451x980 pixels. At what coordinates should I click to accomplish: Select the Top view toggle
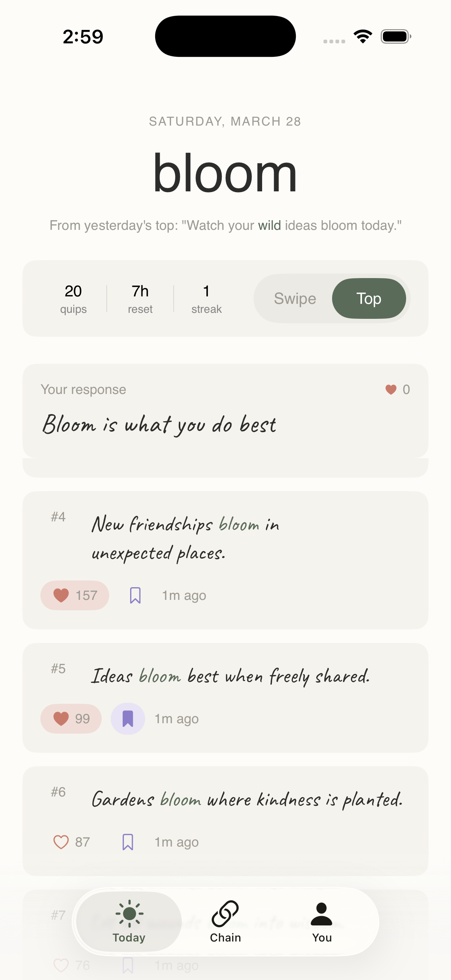click(369, 298)
